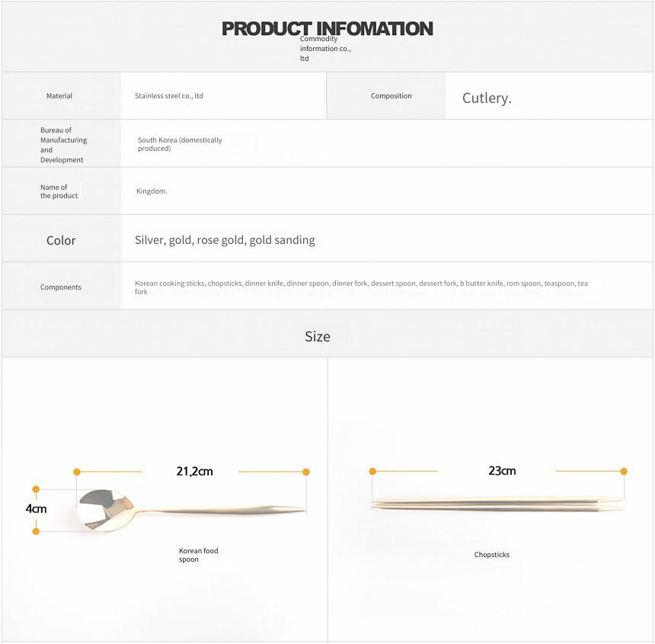Click the Korean food spoon caption

pyautogui.click(x=199, y=555)
